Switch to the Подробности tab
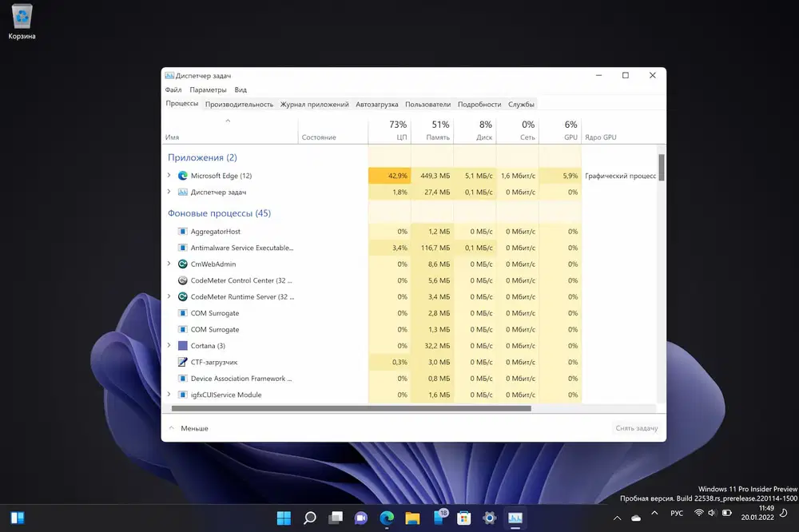The height and width of the screenshot is (532, 799). click(479, 105)
